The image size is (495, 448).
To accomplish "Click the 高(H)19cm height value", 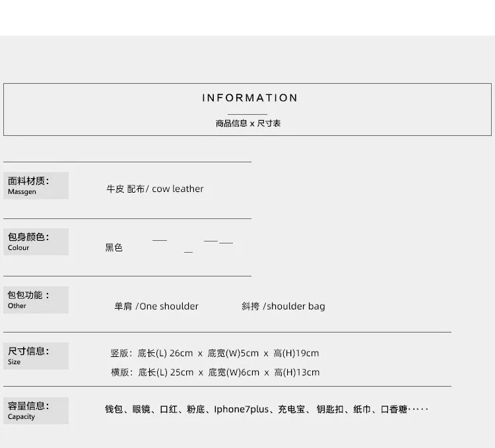I will pos(296,353).
